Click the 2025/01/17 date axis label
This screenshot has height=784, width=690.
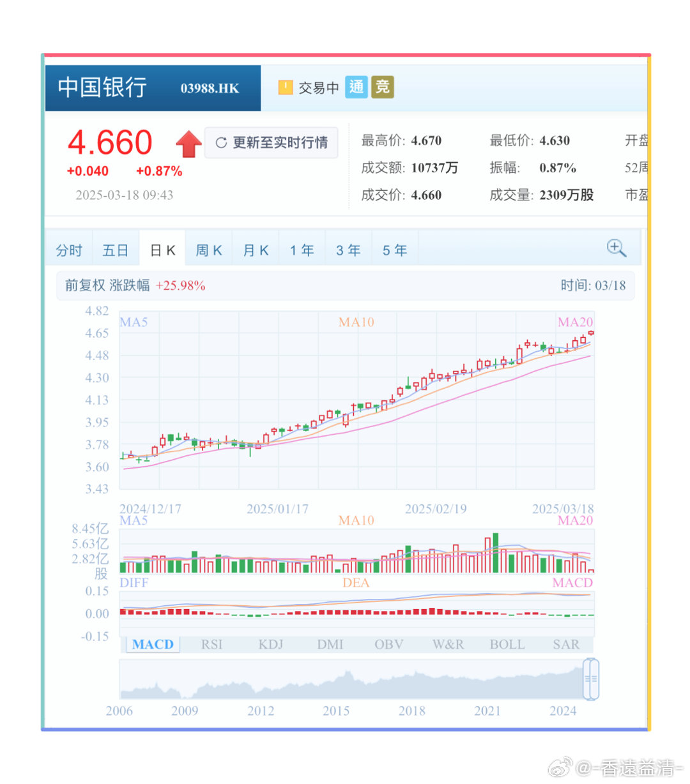[277, 509]
